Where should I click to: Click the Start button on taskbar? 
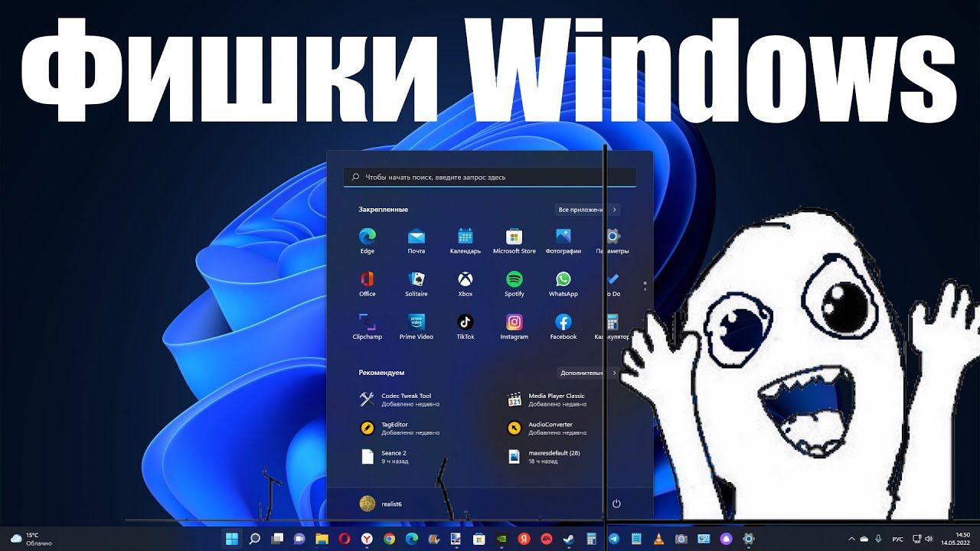coord(231,538)
